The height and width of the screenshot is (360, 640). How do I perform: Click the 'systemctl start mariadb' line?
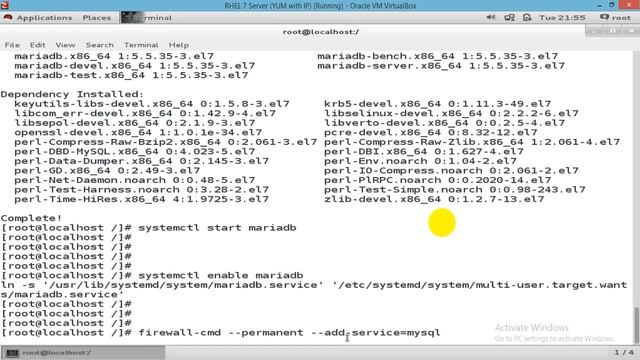(x=217, y=228)
